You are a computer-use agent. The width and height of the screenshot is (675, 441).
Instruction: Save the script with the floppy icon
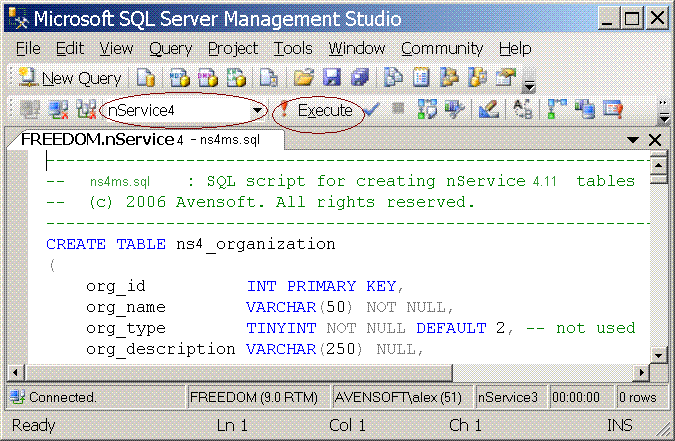(331, 78)
